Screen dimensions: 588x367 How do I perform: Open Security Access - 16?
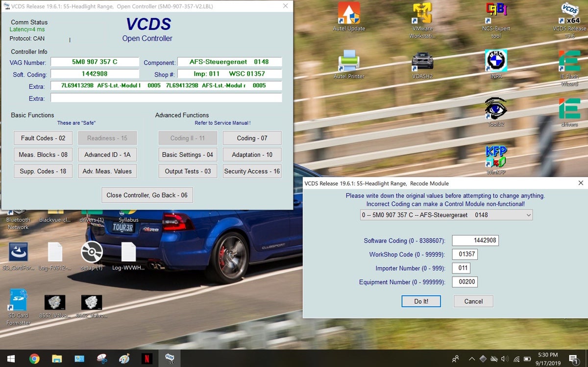(252, 171)
